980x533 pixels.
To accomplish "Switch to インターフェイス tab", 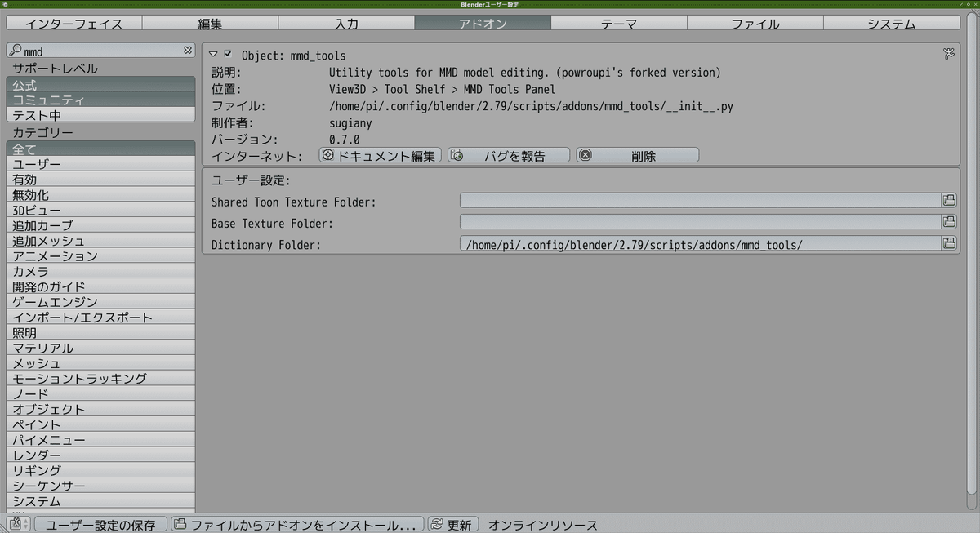I will [x=74, y=23].
